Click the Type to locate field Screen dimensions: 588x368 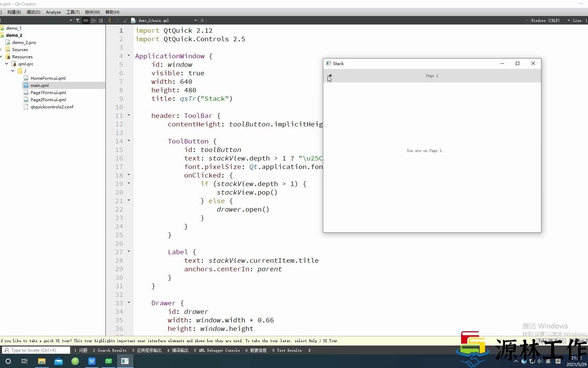pos(36,350)
